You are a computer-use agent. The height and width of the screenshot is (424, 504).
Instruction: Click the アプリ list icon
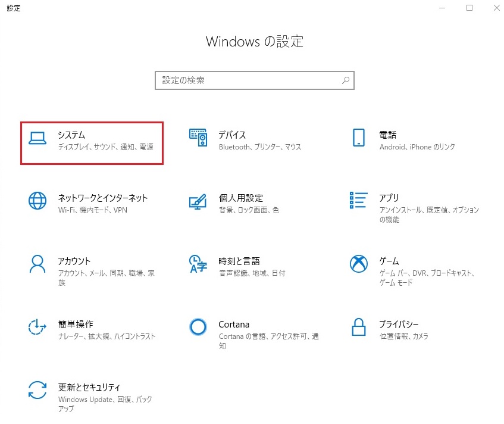click(x=359, y=200)
